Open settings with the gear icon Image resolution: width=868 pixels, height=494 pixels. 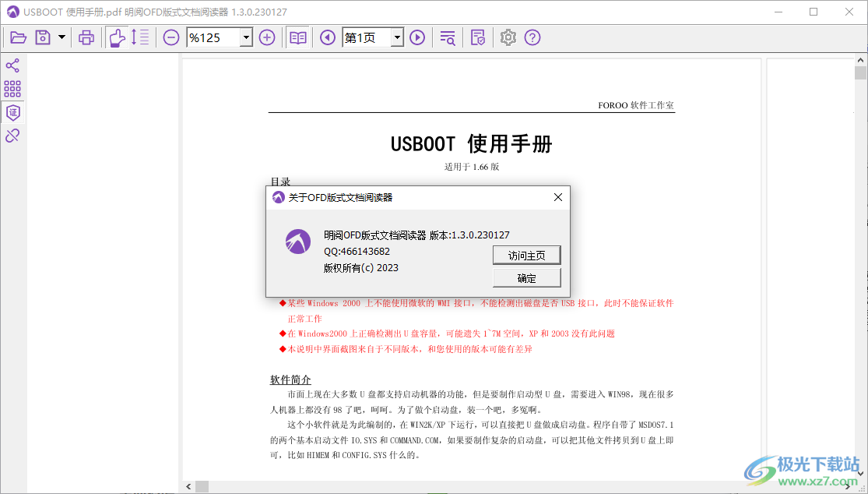click(508, 37)
